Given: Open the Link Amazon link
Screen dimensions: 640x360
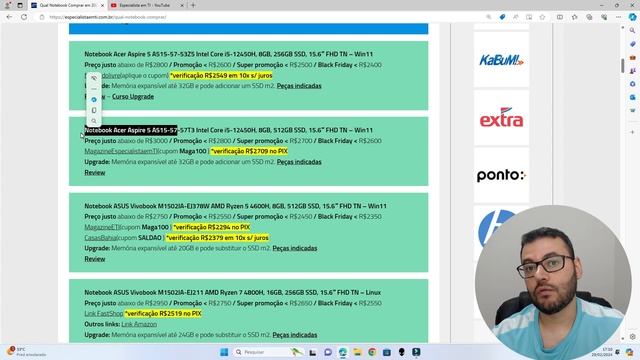Looking at the screenshot, I should coord(139,324).
